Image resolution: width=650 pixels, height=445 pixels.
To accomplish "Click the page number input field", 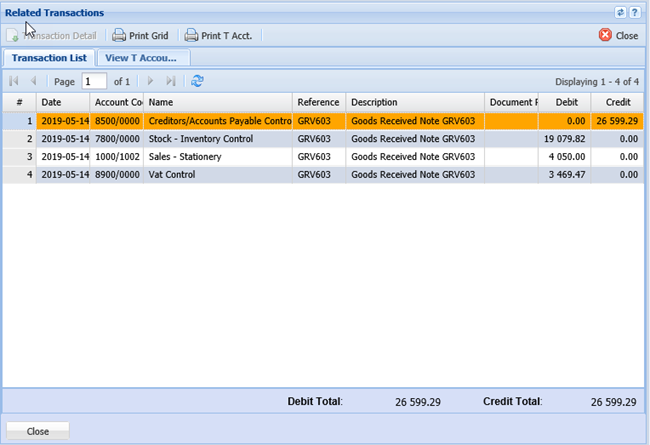I will (x=94, y=81).
